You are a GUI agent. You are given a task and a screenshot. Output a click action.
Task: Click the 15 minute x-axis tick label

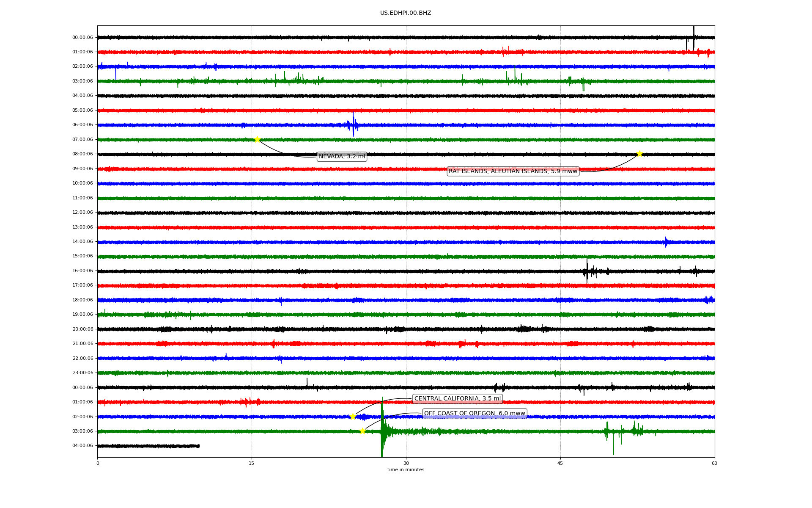[252, 463]
